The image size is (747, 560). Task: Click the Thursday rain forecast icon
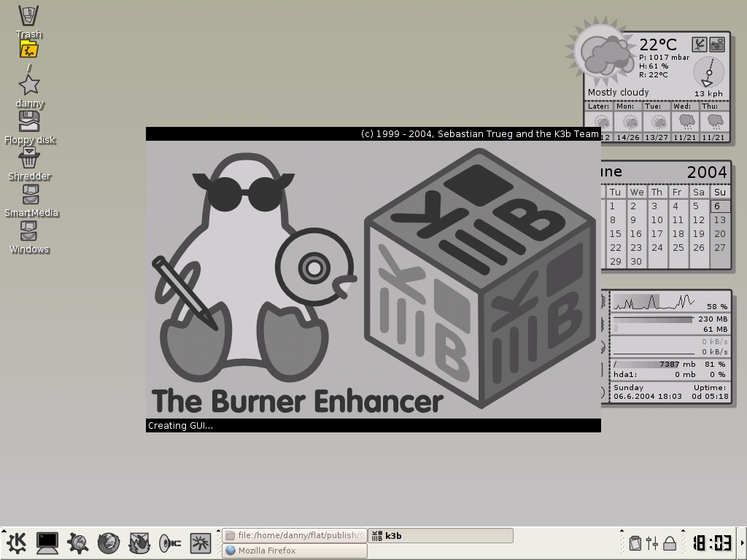[x=714, y=122]
